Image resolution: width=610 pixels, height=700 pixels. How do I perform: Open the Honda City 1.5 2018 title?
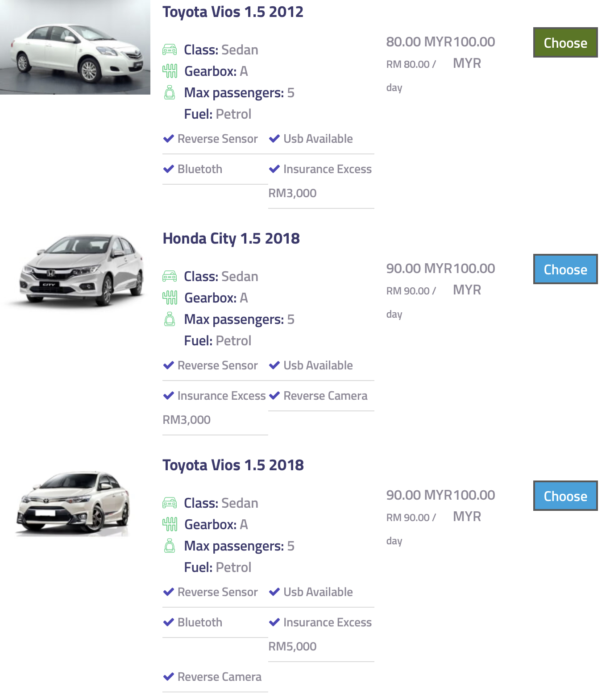pos(231,239)
